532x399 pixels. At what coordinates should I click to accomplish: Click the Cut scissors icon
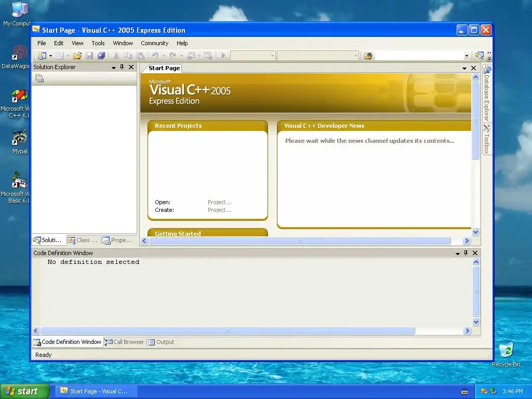pyautogui.click(x=116, y=55)
